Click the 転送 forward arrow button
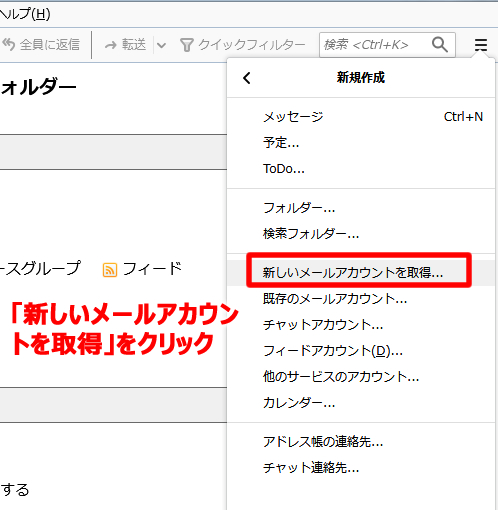 [125, 44]
